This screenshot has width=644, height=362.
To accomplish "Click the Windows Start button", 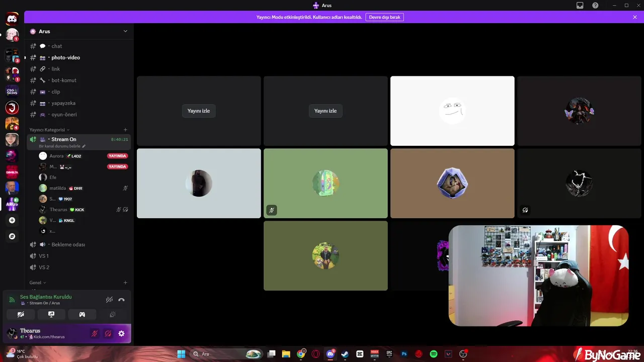I will tap(181, 354).
